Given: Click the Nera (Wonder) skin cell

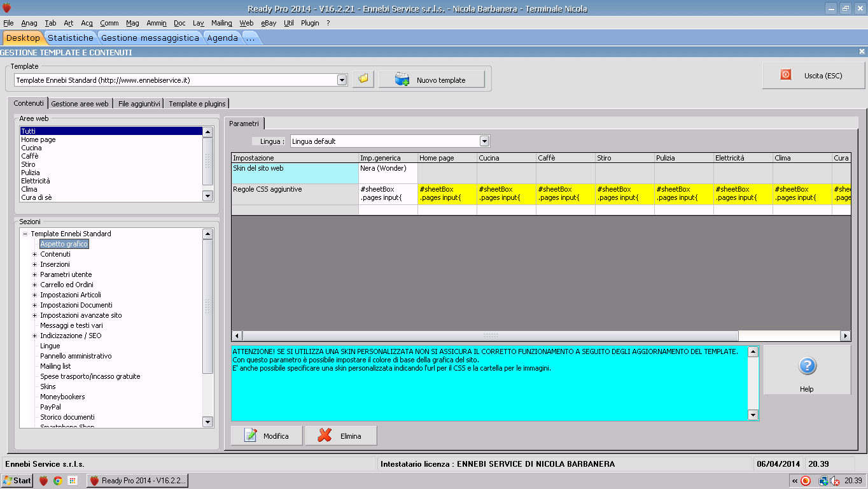Looking at the screenshot, I should (388, 173).
